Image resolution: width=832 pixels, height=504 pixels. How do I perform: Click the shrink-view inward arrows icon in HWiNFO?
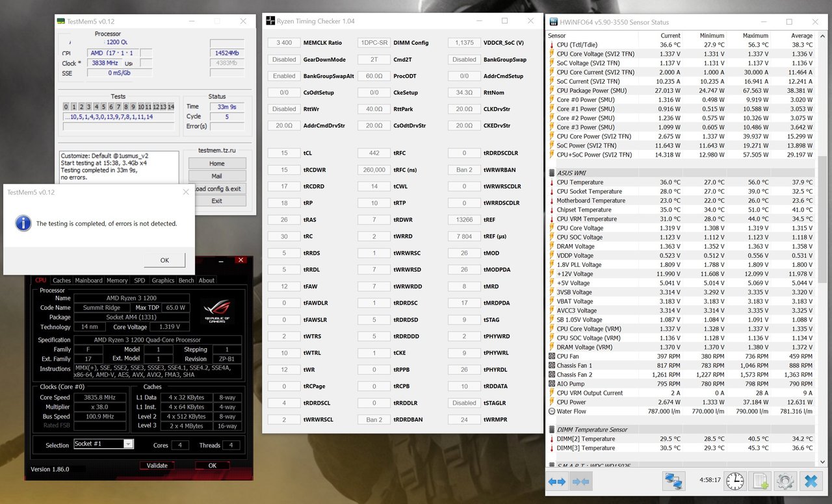click(580, 481)
